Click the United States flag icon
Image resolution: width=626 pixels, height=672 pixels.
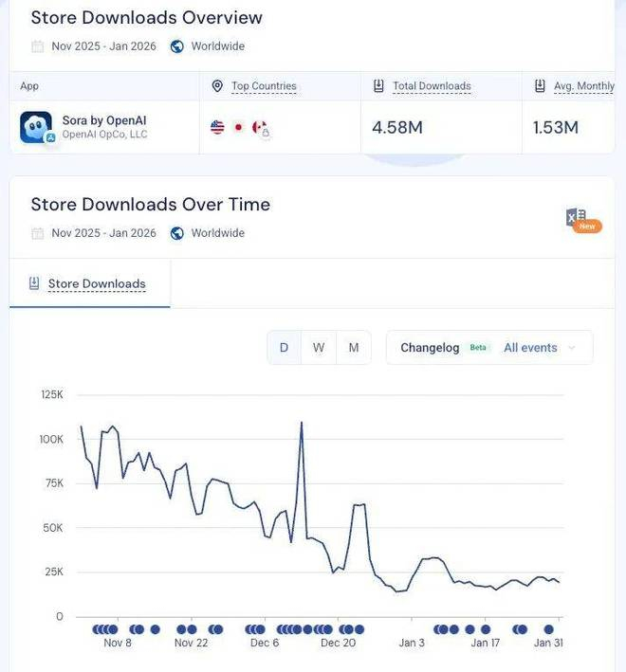click(217, 127)
